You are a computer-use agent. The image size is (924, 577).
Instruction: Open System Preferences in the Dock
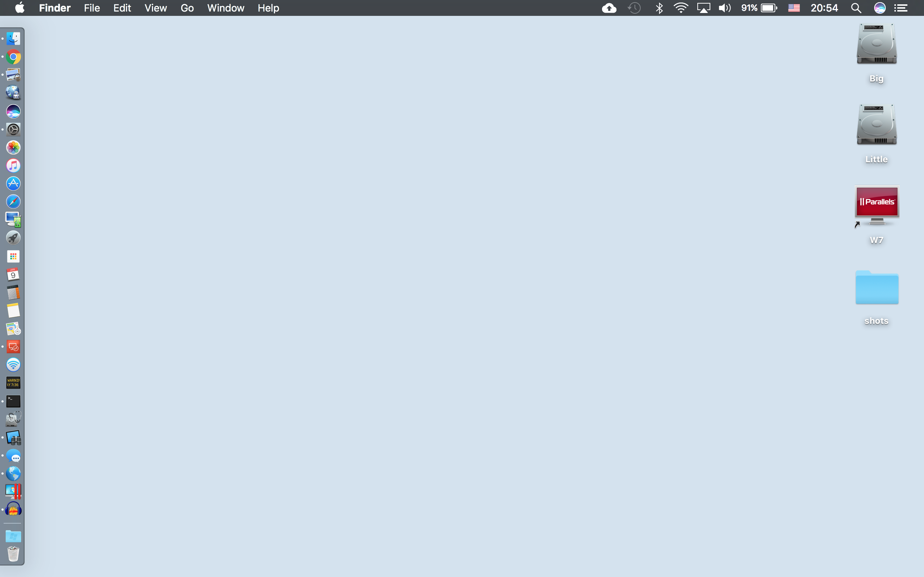coord(13,129)
